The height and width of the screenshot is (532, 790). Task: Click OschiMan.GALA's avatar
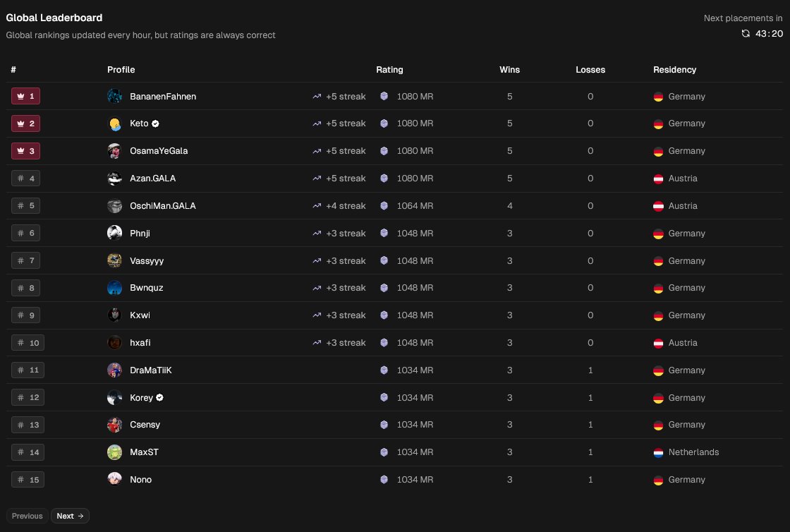114,205
